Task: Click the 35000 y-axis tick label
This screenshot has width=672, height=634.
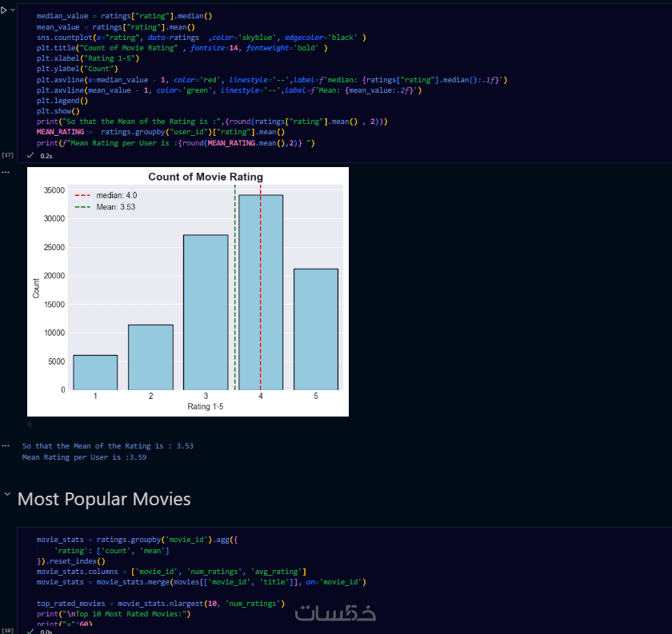Action: pyautogui.click(x=54, y=190)
